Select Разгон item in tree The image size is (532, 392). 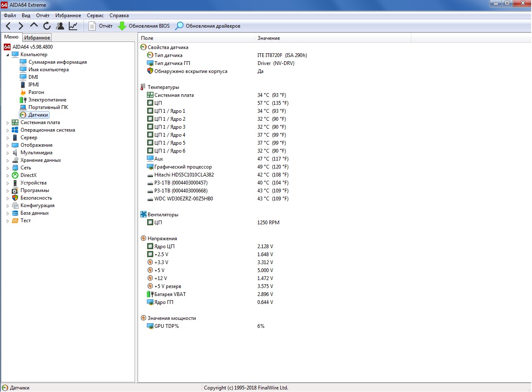(x=36, y=92)
